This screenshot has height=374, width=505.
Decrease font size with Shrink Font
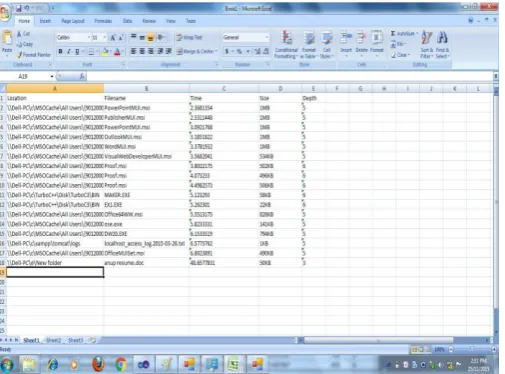[x=121, y=38]
